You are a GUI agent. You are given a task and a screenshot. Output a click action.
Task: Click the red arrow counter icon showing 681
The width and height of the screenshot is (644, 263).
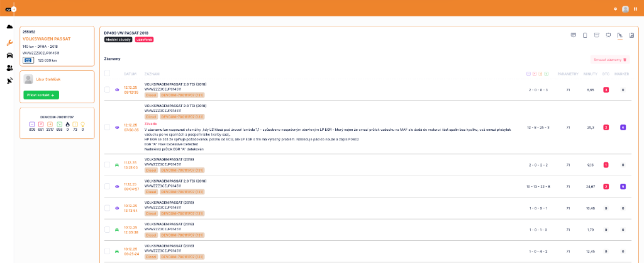pos(41,124)
